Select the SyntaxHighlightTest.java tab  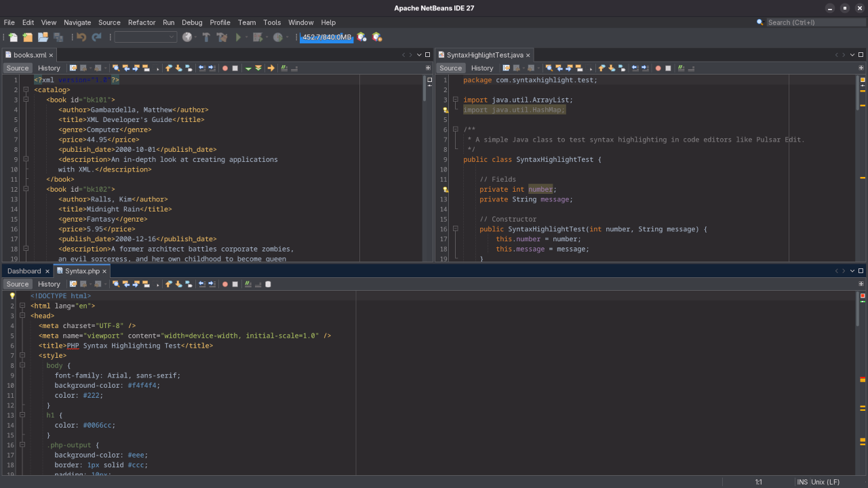[485, 55]
